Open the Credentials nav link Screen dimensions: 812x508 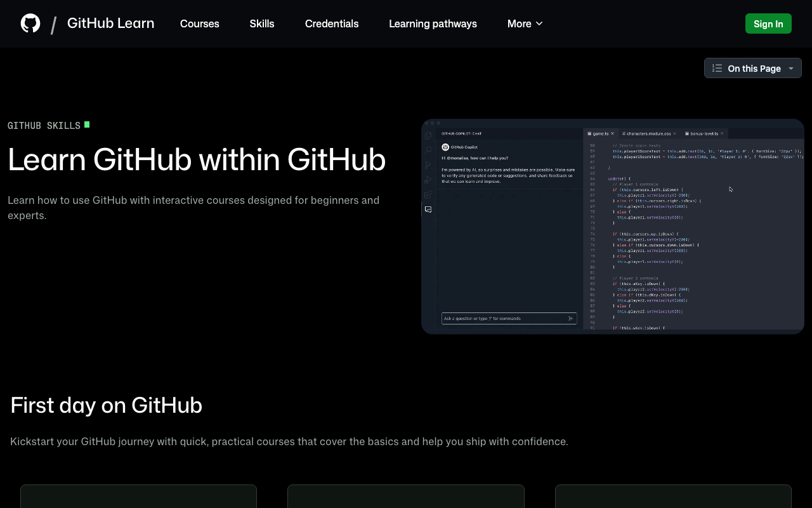click(x=332, y=23)
